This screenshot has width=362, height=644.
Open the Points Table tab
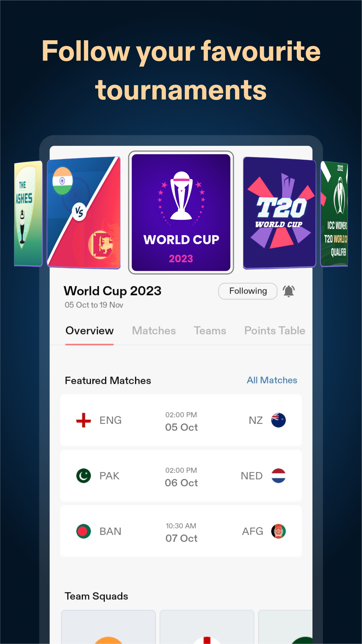click(275, 331)
